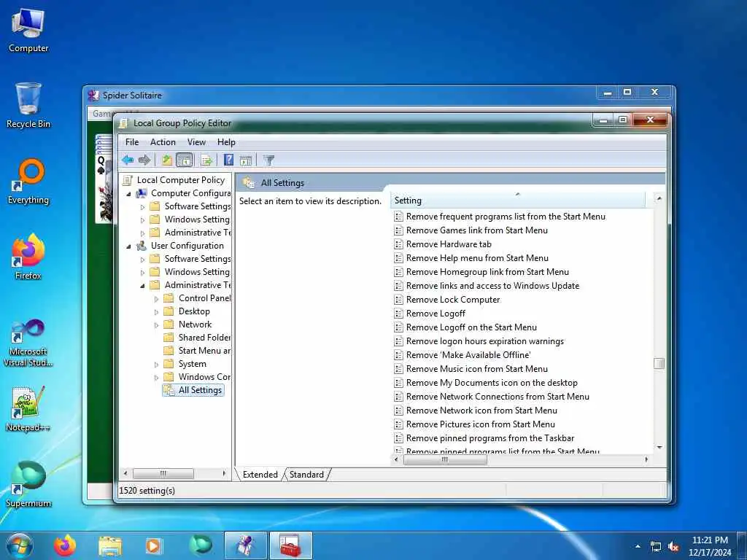Select 'Remove pinned programs from the Taskbar'

(x=489, y=438)
